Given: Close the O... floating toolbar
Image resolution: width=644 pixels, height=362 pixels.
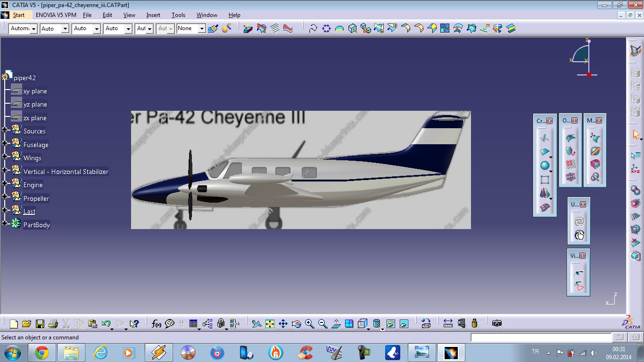Looking at the screenshot, I should point(574,121).
